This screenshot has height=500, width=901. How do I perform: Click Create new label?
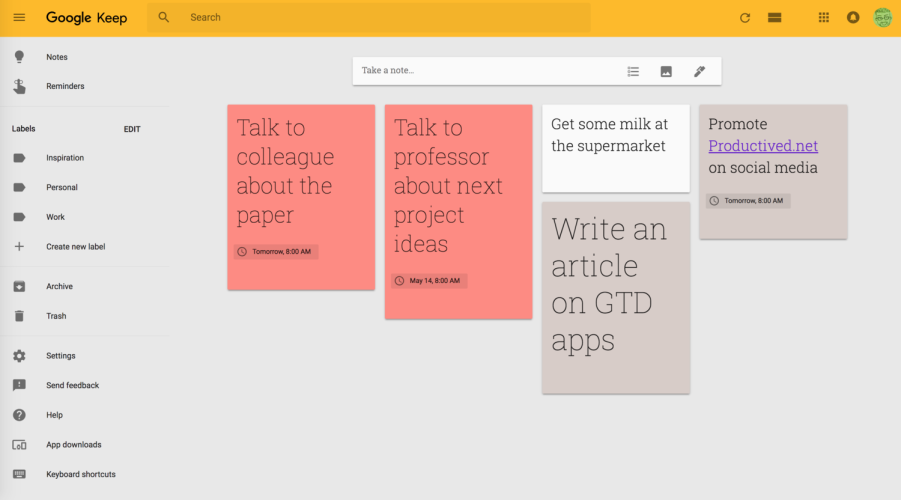[75, 247]
